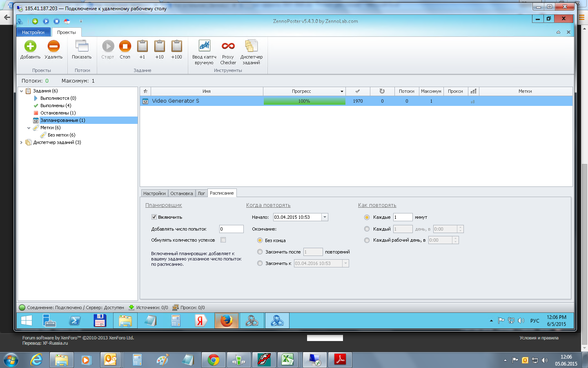Click the orange Удалить project icon
This screenshot has width=588, height=368.
pos(53,46)
